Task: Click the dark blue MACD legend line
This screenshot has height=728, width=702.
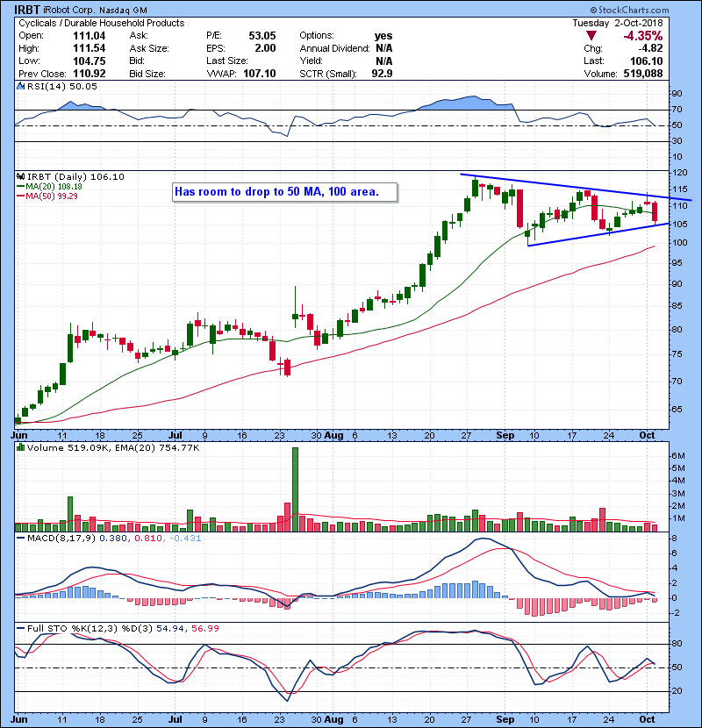Action: [20, 539]
